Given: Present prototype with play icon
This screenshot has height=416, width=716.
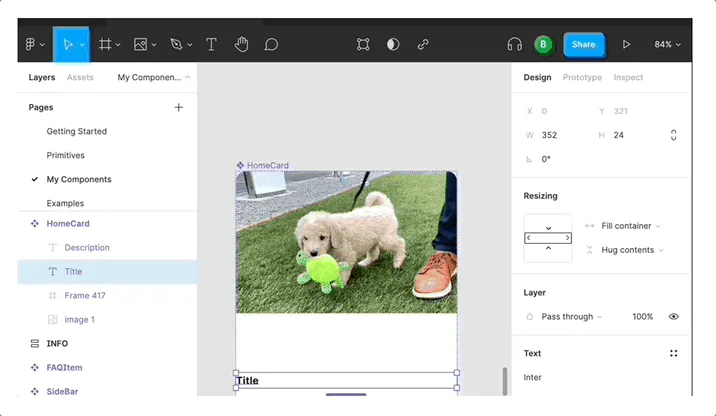Looking at the screenshot, I should pos(626,44).
